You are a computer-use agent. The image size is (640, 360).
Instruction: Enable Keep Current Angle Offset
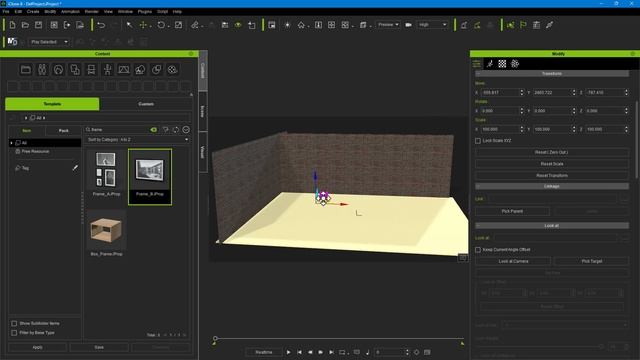(x=478, y=250)
